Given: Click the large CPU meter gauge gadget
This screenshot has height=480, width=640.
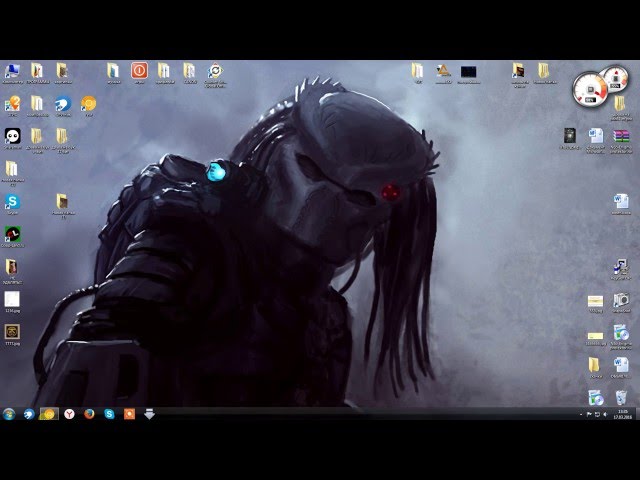Looking at the screenshot, I should [x=590, y=89].
